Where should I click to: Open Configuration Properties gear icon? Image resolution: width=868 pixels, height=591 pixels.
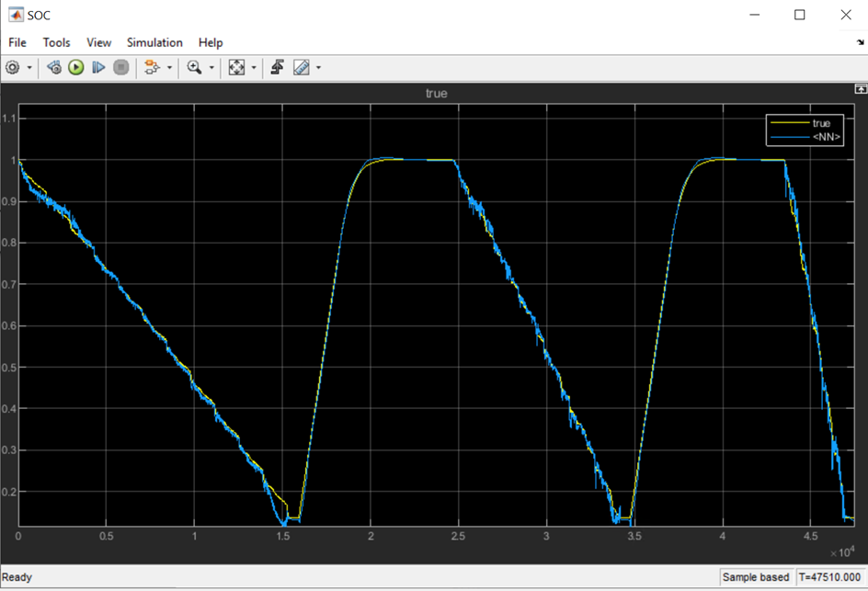point(13,67)
